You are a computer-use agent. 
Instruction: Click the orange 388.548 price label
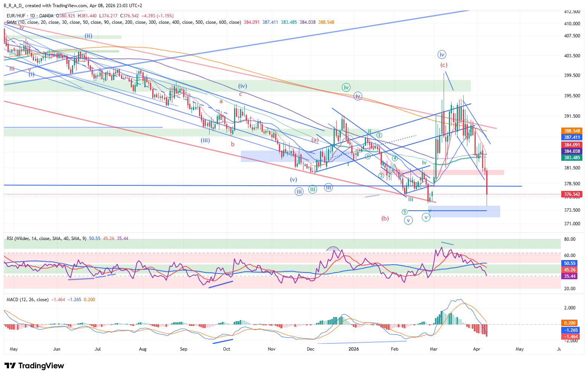571,131
